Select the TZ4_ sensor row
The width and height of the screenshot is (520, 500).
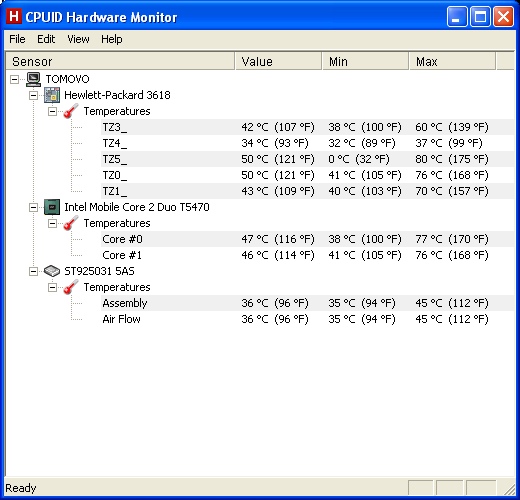(x=307, y=143)
